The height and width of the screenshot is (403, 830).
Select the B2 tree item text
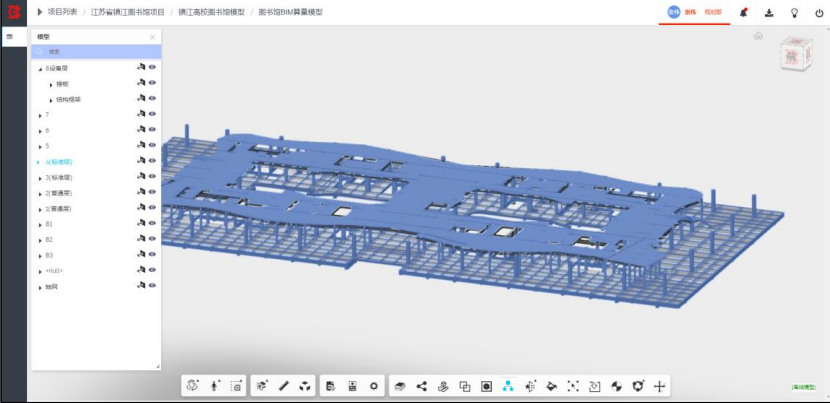49,240
